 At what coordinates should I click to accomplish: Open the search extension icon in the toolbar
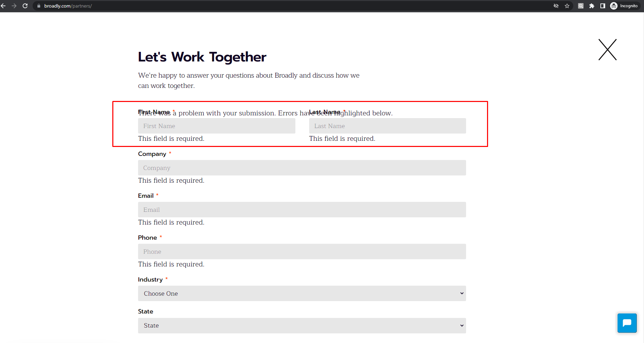(x=581, y=6)
